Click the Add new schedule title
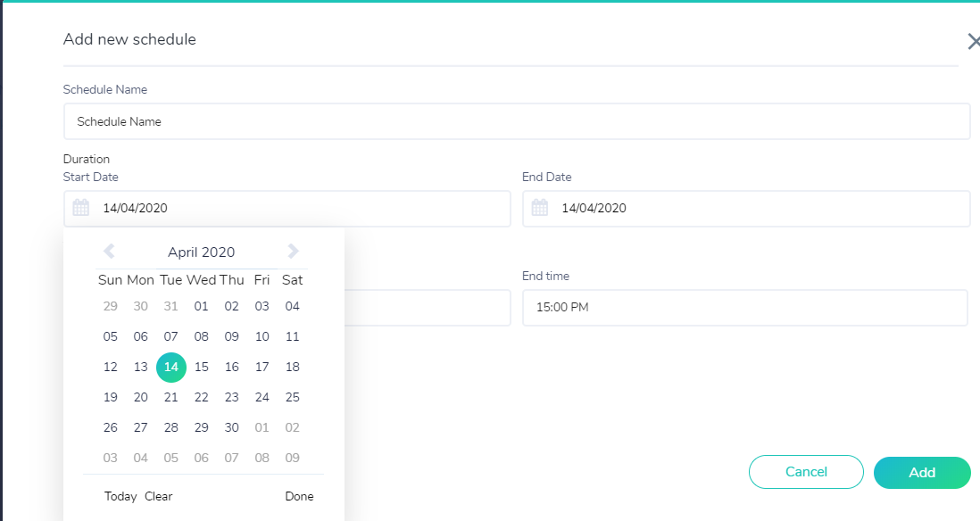The image size is (980, 521). click(129, 39)
